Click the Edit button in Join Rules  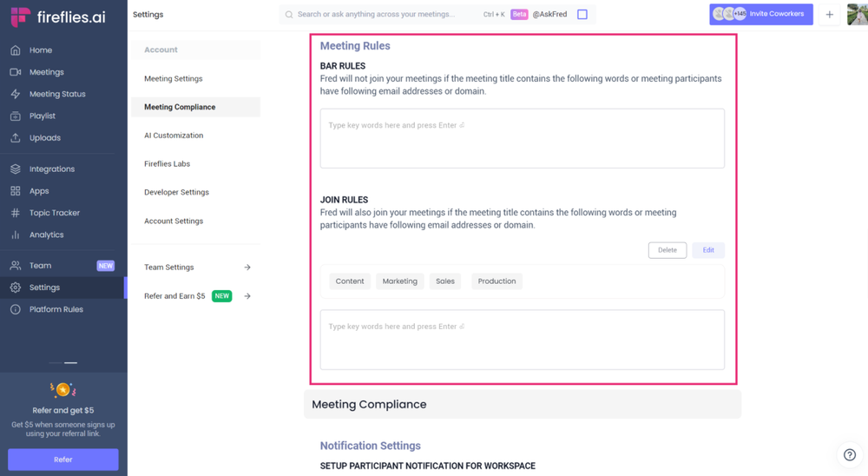pyautogui.click(x=708, y=250)
